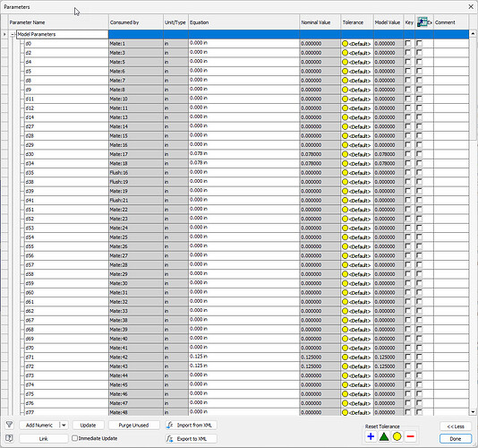
Task: Click tolerance yellow circle in d41 row
Action: pyautogui.click(x=345, y=201)
